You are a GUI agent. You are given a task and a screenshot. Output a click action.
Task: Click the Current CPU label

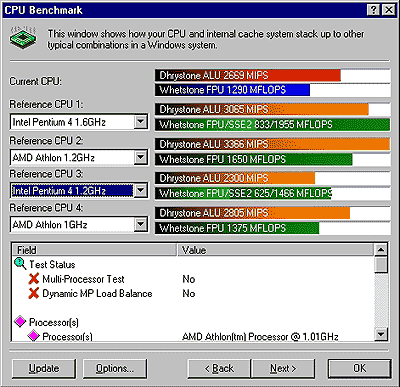click(x=35, y=81)
